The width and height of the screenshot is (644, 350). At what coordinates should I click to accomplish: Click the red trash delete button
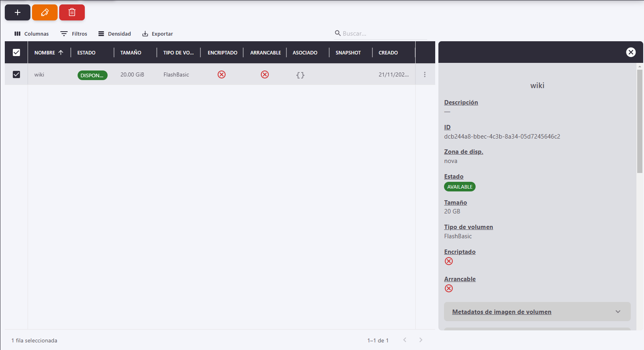click(72, 12)
